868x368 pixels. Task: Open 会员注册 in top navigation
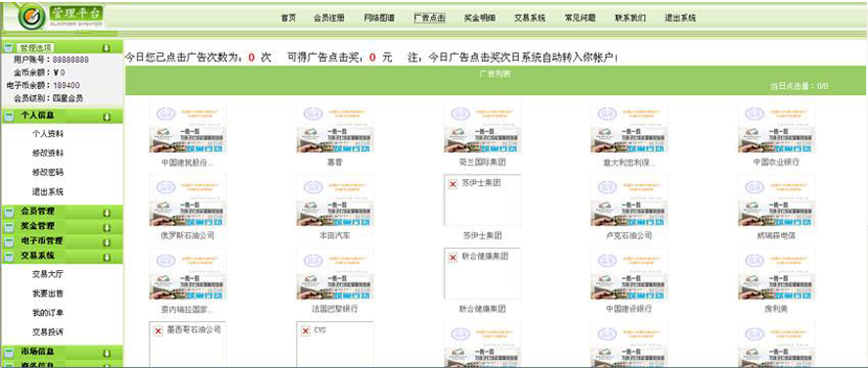point(329,18)
